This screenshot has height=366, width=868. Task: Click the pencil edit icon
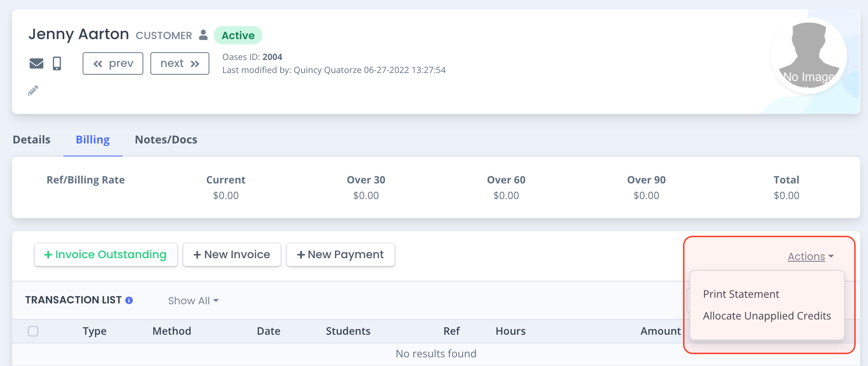pos(33,90)
